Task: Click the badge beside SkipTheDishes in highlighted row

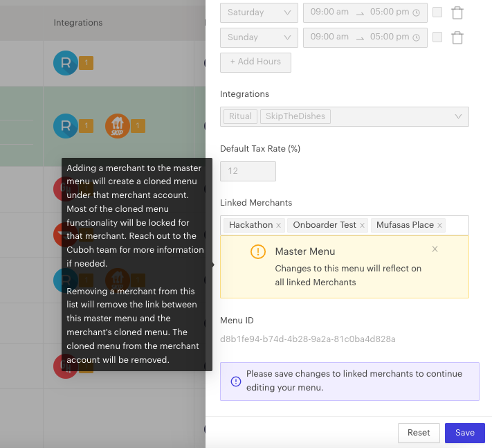Action: pyautogui.click(x=138, y=126)
